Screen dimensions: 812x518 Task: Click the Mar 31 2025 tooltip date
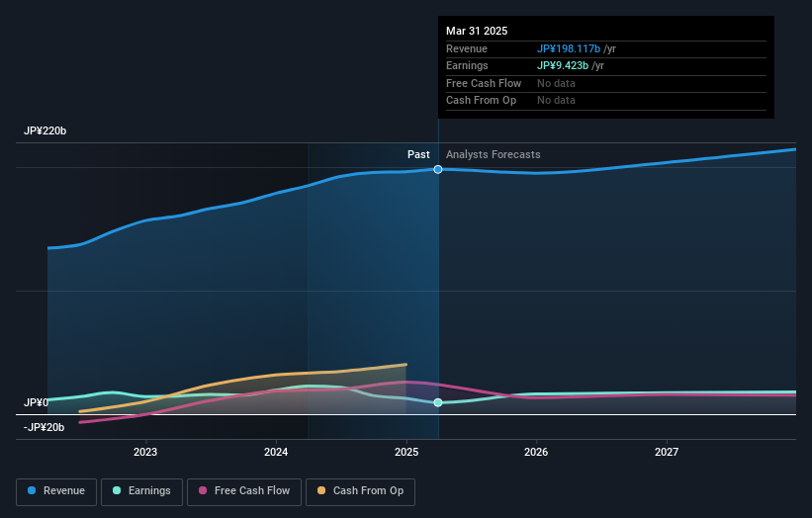[x=477, y=31]
